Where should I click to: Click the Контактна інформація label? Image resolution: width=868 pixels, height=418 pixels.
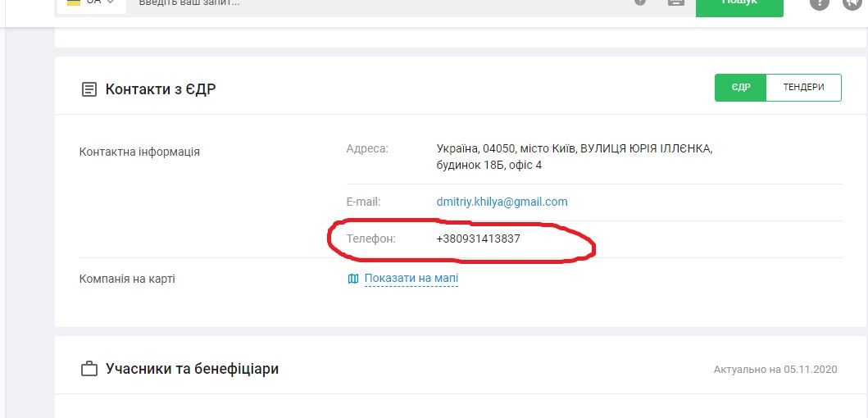139,152
